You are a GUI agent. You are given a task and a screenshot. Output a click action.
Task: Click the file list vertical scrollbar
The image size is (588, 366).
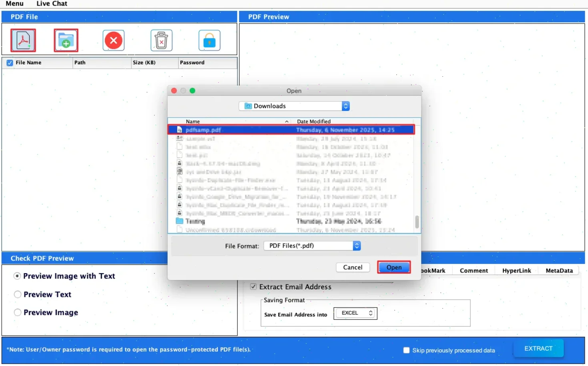(x=417, y=222)
